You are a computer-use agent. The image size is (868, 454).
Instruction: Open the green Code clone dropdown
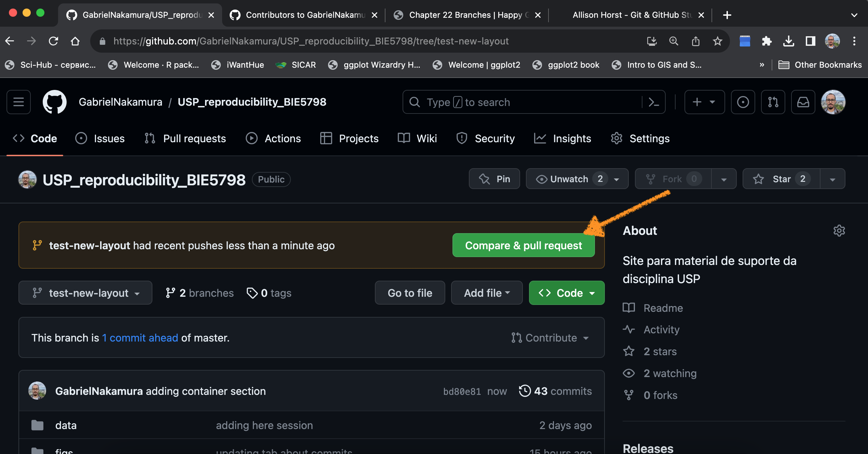pos(567,293)
